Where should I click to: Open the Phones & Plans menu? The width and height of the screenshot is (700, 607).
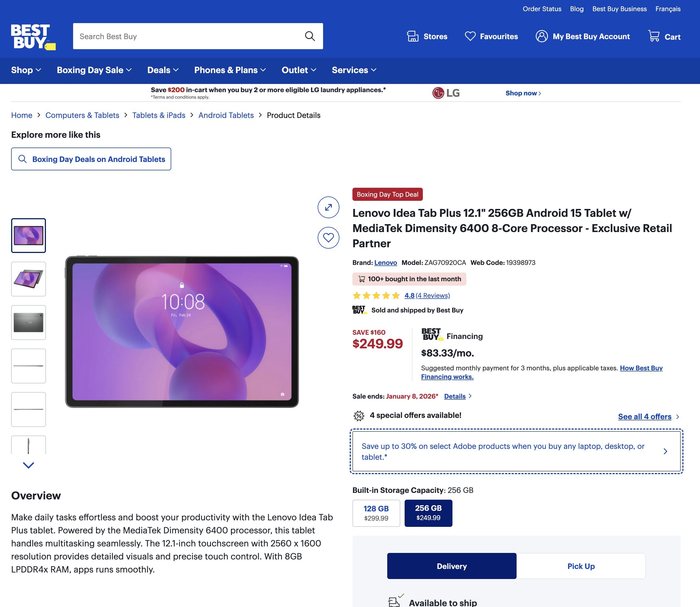click(230, 70)
